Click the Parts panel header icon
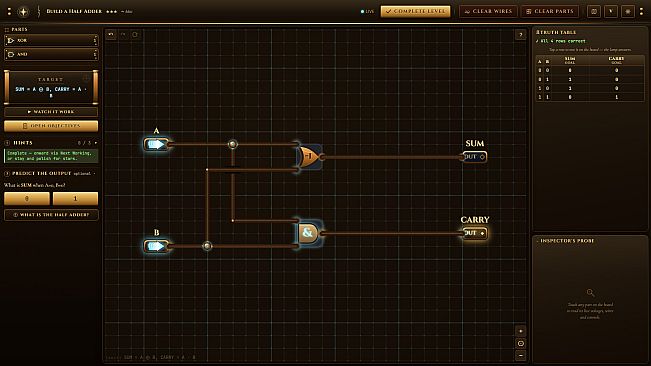Screen dimensions: 651x366 [x=7, y=29]
